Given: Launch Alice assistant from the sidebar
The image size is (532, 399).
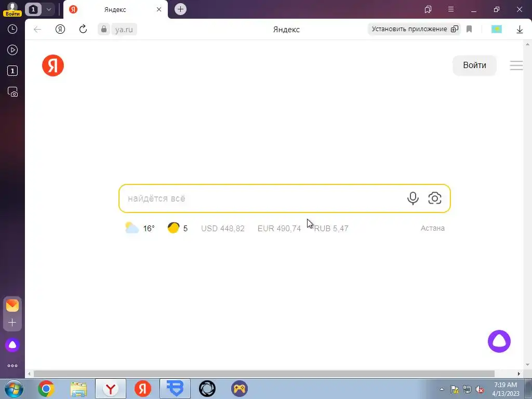Looking at the screenshot, I should click(x=12, y=345).
